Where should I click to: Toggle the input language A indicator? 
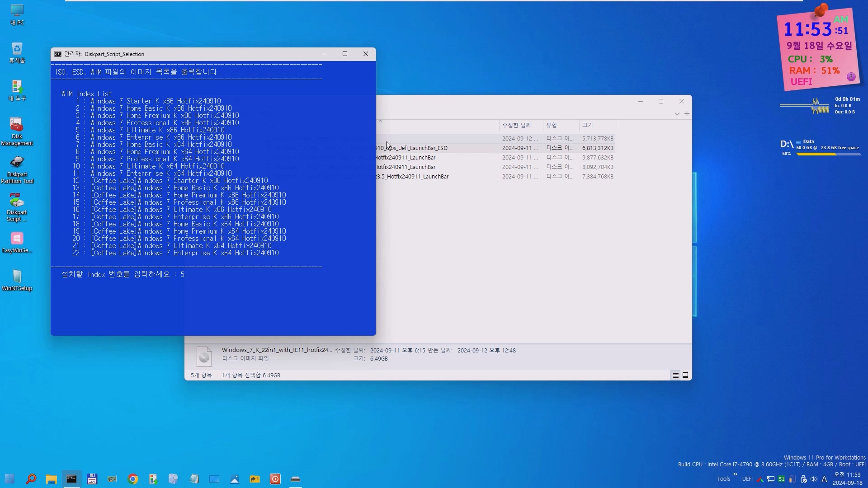coord(824,479)
